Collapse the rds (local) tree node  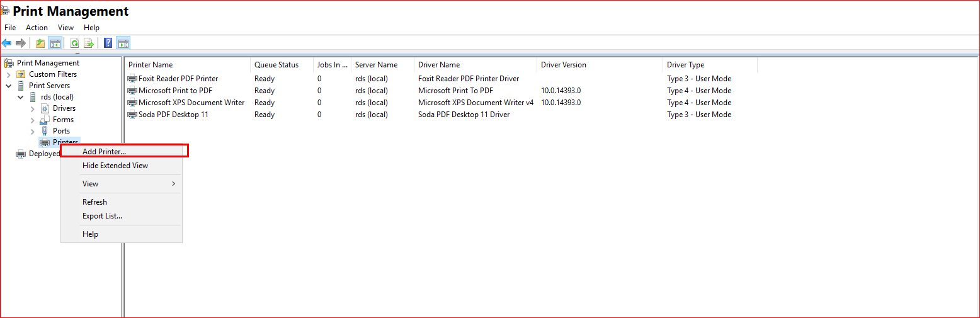[20, 97]
